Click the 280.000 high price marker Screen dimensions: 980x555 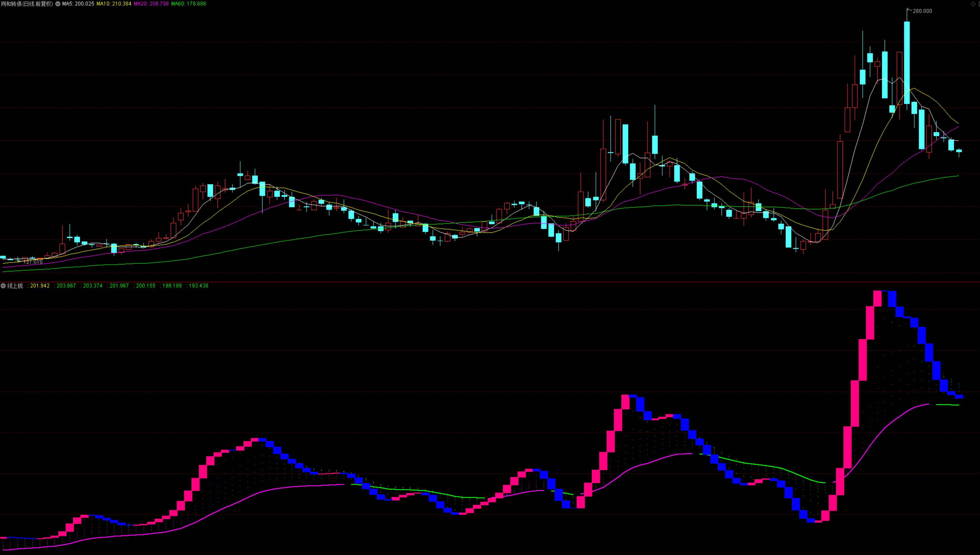tap(922, 11)
